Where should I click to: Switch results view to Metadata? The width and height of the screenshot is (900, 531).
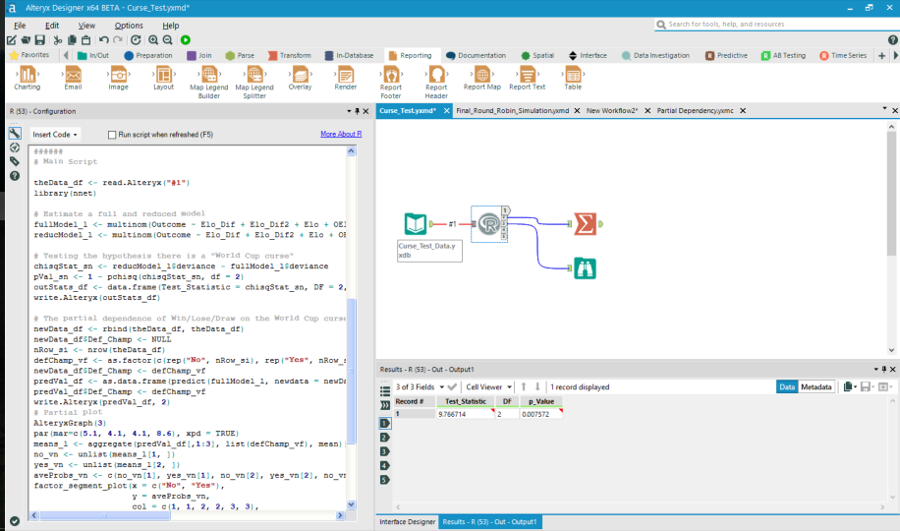816,386
